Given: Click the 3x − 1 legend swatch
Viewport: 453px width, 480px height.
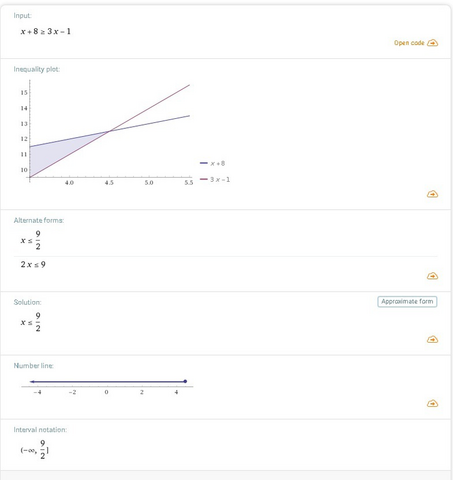Looking at the screenshot, I should pyautogui.click(x=204, y=179).
